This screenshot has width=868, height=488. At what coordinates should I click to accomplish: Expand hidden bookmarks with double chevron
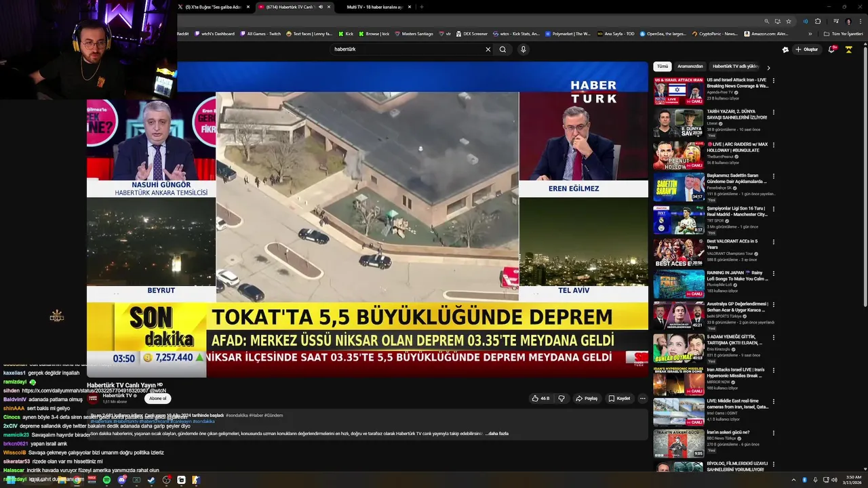pos(810,34)
